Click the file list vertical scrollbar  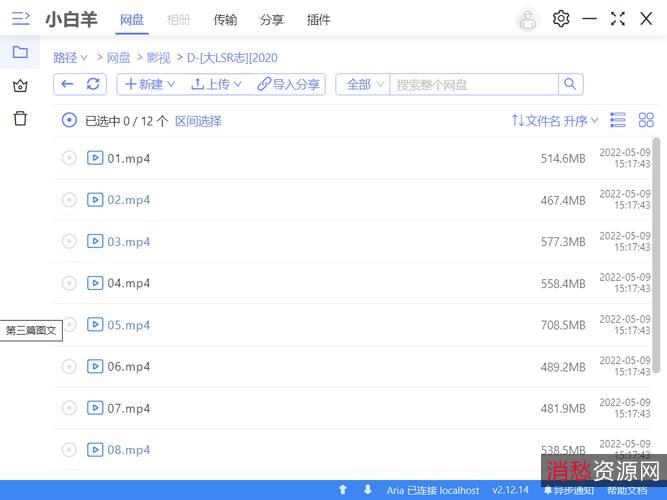pyautogui.click(x=656, y=255)
